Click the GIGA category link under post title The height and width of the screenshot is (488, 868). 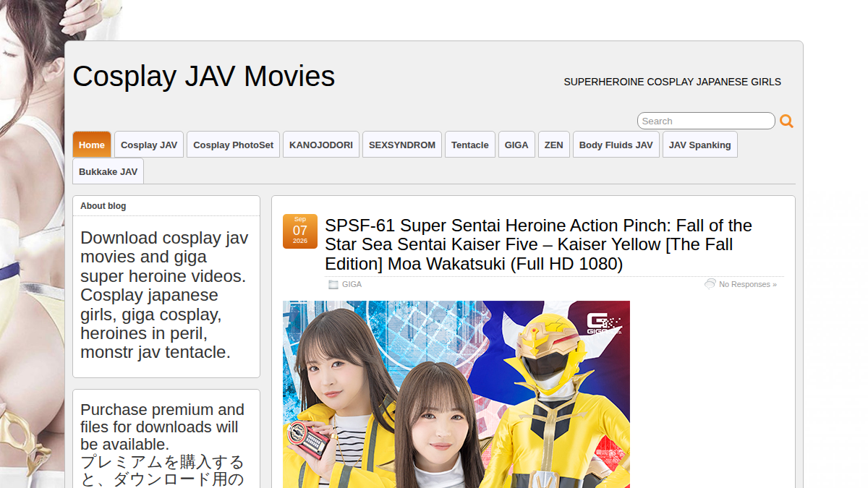pyautogui.click(x=352, y=284)
